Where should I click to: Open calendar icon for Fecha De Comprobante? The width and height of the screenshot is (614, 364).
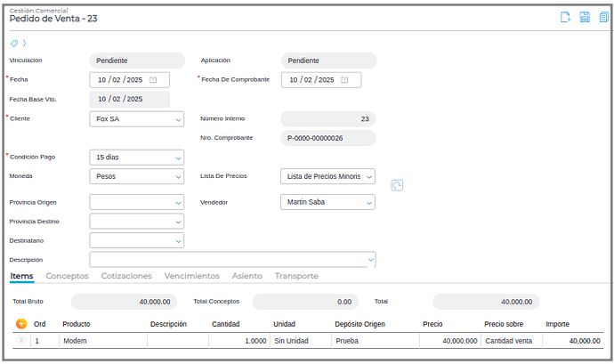tap(344, 80)
